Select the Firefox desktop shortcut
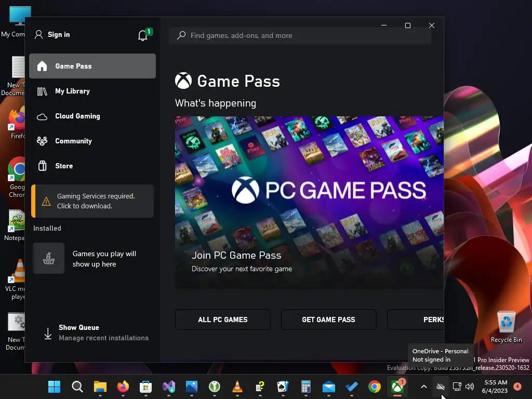Screen dimensions: 532x399 pyautogui.click(x=17, y=123)
